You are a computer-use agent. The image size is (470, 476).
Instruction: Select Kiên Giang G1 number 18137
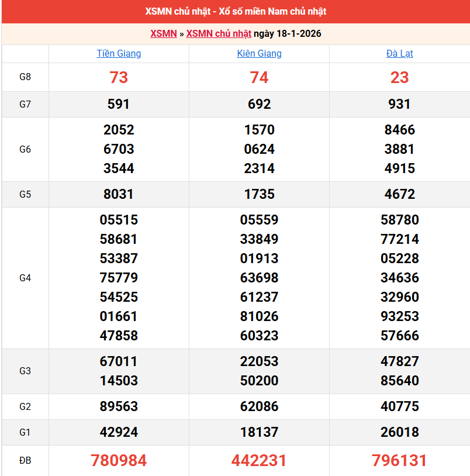259,432
